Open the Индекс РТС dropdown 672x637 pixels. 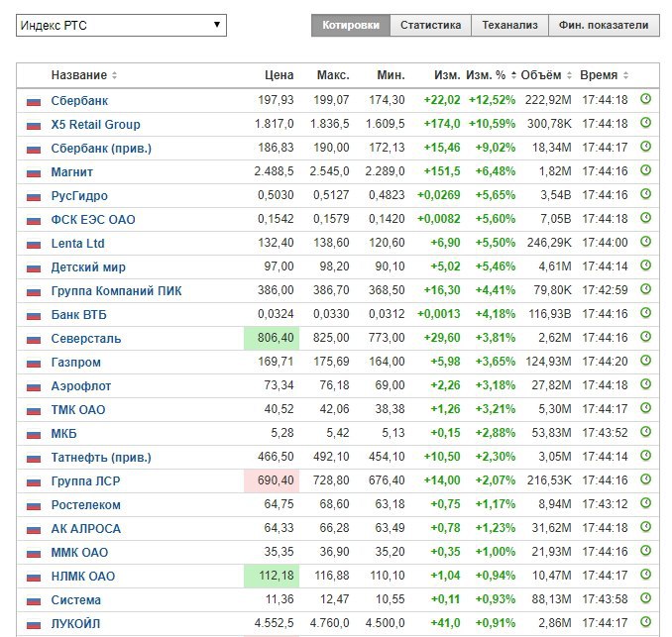tap(121, 26)
